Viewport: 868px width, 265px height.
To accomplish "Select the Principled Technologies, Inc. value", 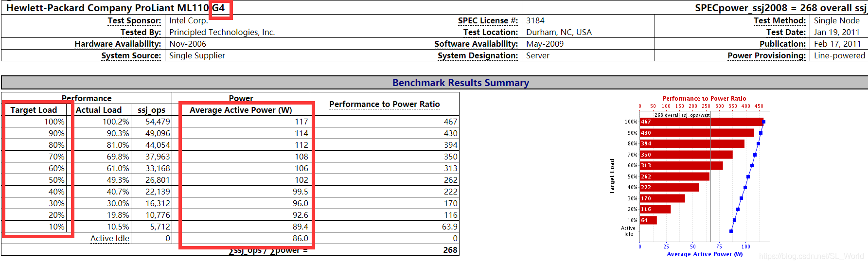I will pos(222,32).
